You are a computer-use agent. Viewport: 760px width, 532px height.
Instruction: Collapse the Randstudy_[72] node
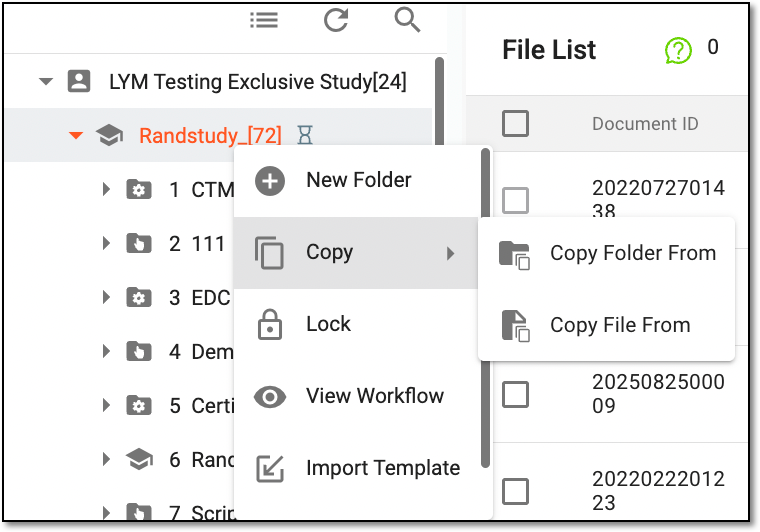point(76,135)
